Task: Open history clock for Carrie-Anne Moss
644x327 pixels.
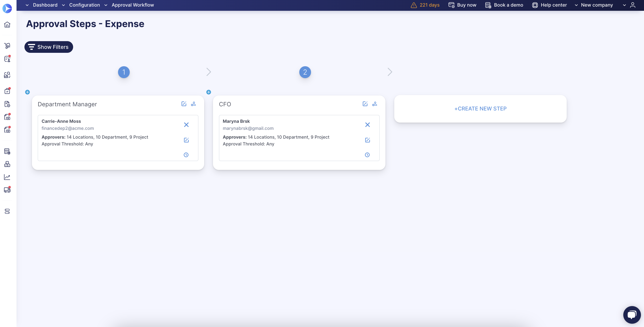Action: [x=186, y=155]
